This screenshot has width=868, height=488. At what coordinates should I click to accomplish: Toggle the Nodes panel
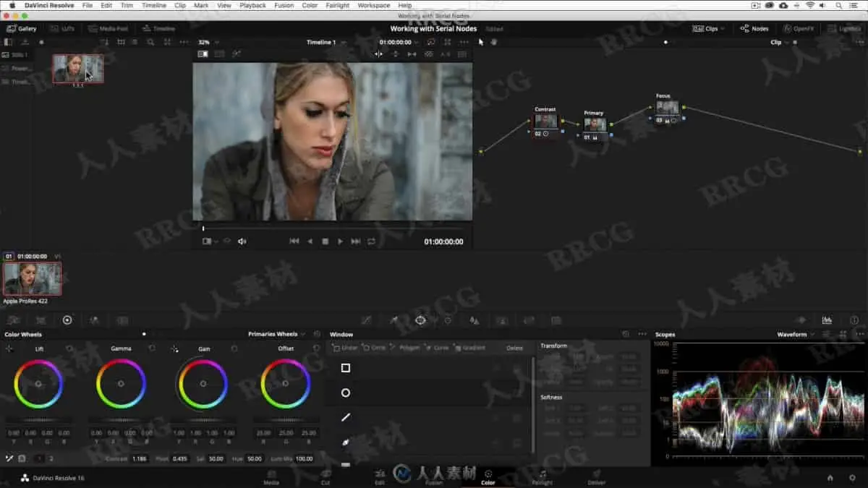[x=754, y=29]
